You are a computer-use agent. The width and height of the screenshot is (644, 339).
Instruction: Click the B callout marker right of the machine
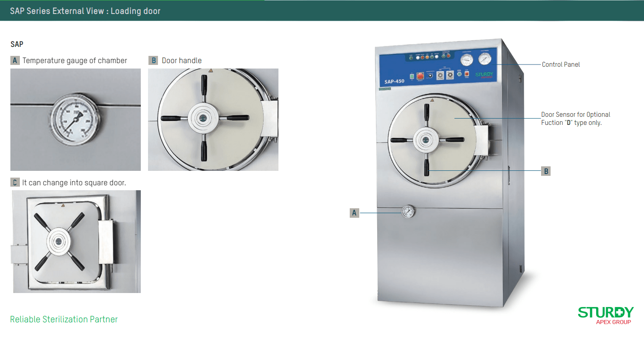pyautogui.click(x=546, y=171)
